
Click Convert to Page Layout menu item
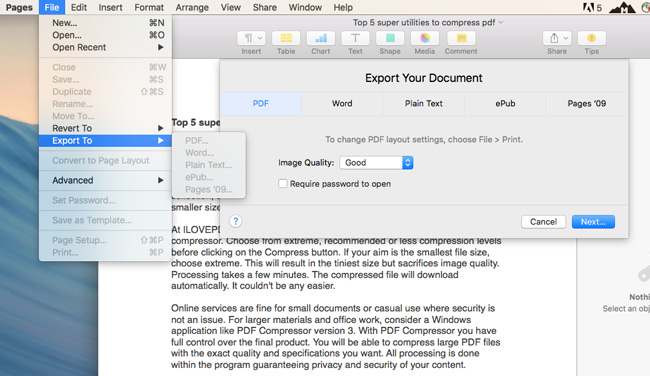tap(105, 160)
